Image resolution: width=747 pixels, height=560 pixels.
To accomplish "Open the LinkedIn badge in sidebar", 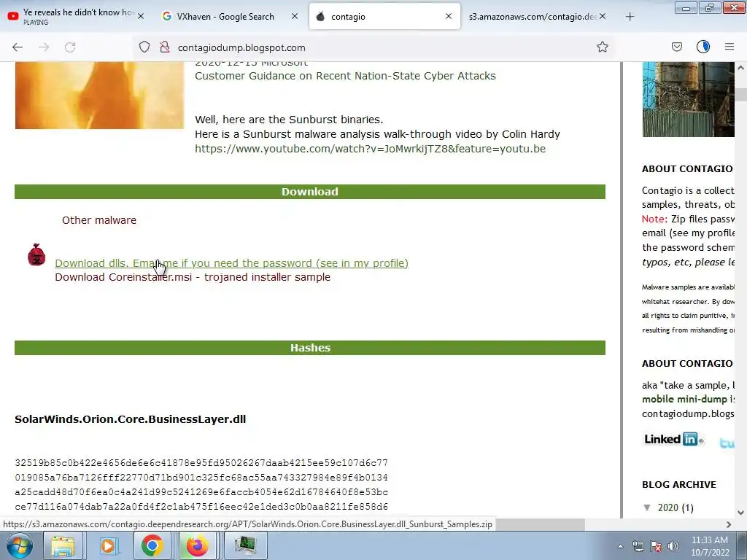I will (x=673, y=439).
